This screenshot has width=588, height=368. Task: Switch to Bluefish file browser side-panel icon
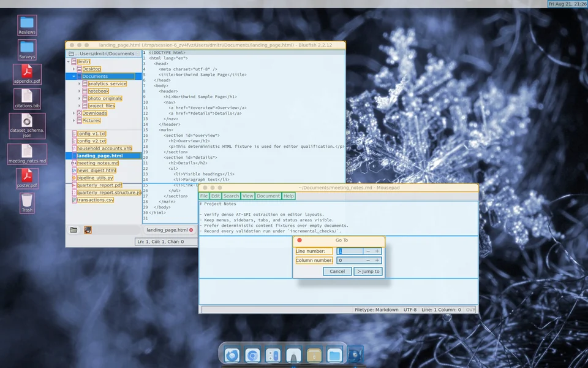point(73,230)
